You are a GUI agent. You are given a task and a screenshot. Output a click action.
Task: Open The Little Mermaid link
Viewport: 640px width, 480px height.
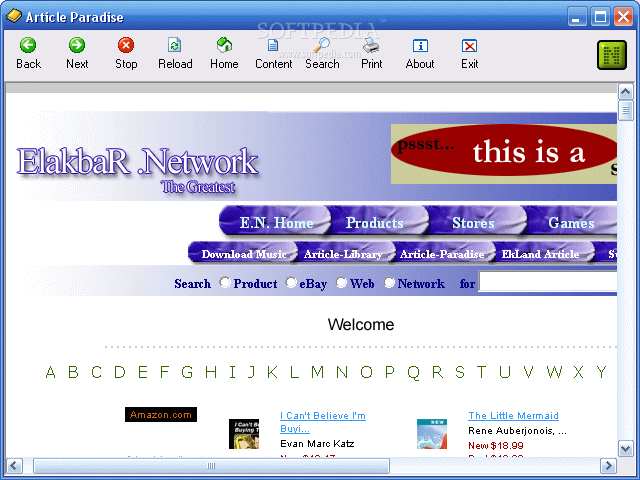point(513,416)
